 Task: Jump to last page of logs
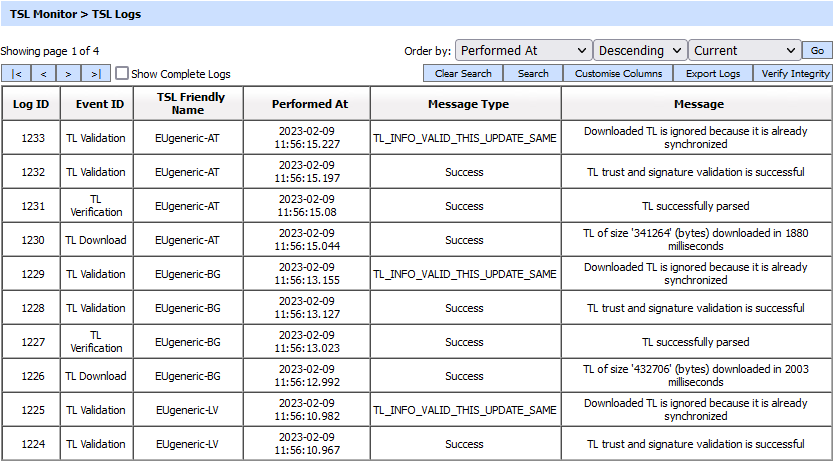pos(96,74)
